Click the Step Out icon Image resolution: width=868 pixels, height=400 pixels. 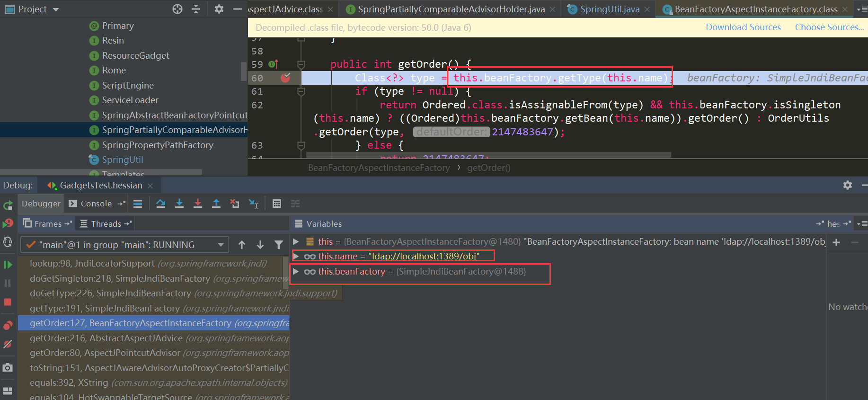coord(216,204)
